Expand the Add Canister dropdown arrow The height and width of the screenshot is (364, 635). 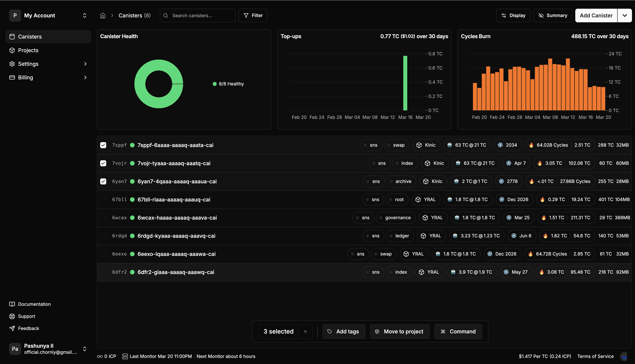pos(624,15)
